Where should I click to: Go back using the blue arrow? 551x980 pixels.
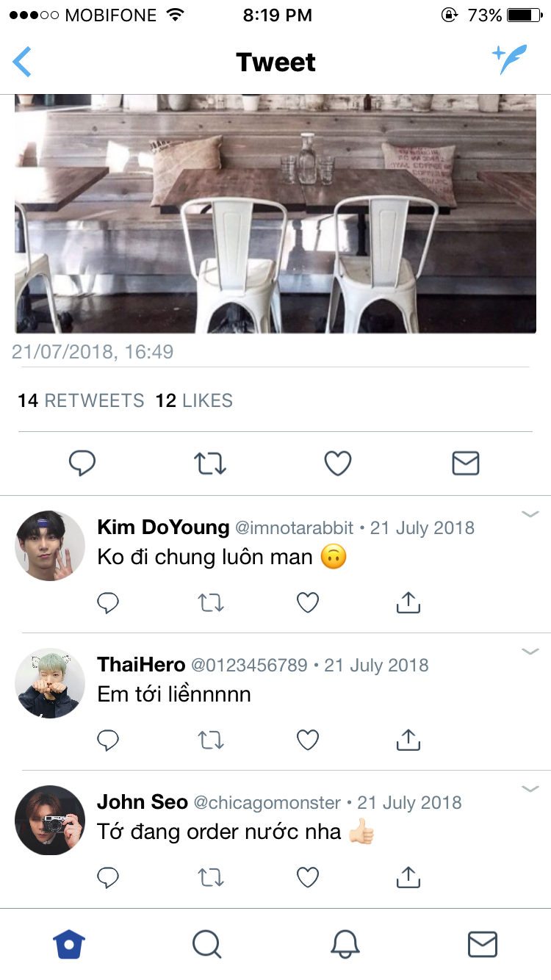pos(22,62)
